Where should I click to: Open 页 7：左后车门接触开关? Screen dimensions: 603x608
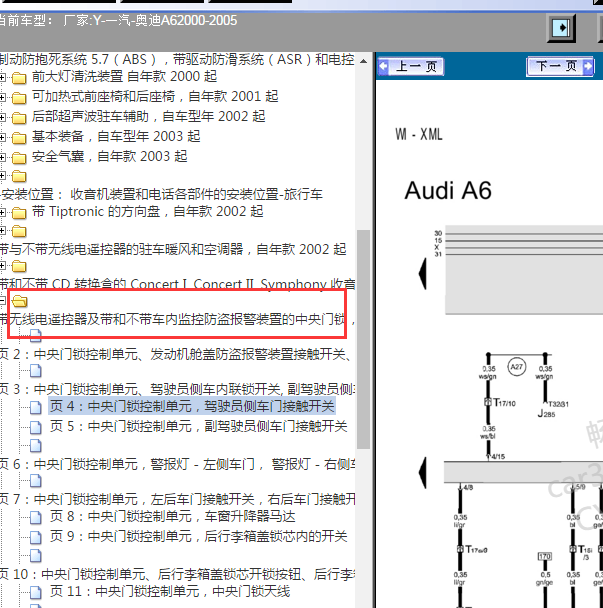178,499
